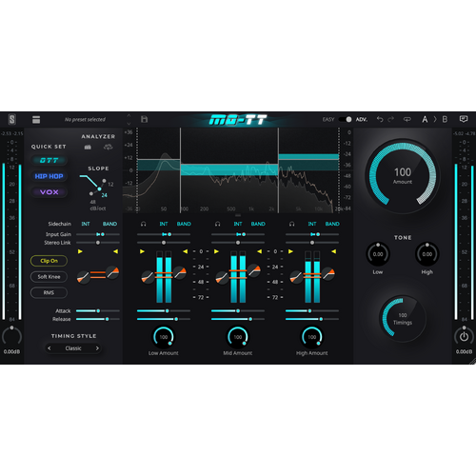Click the high band right yellow arrow

pyautogui.click(x=333, y=251)
